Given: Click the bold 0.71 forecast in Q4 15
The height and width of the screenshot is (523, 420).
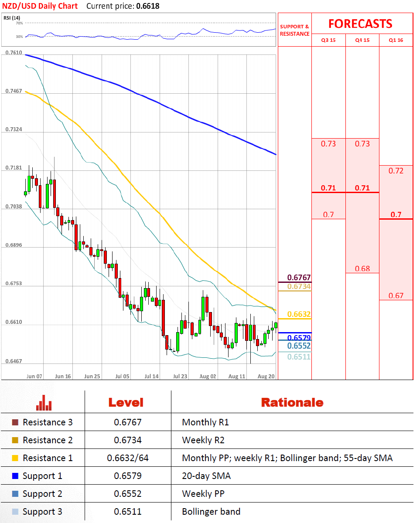Looking at the screenshot, I should click(362, 188).
